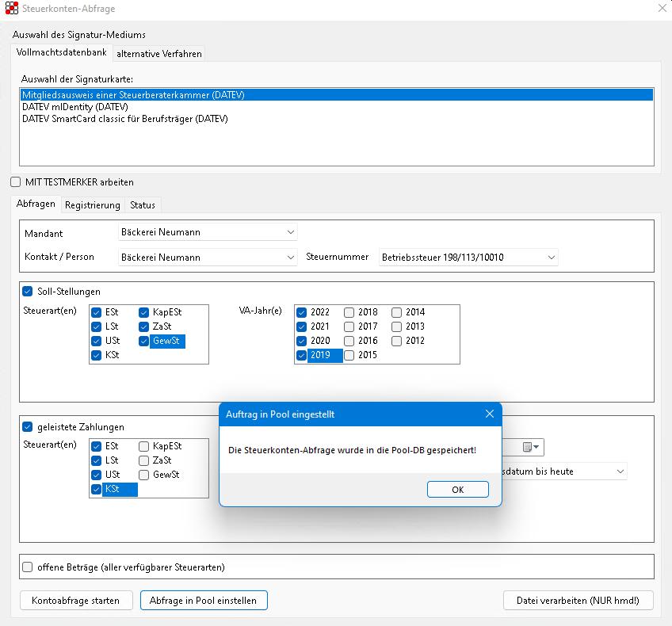
Task: Close the Steuerkonten-Abfrage window
Action: point(662,9)
